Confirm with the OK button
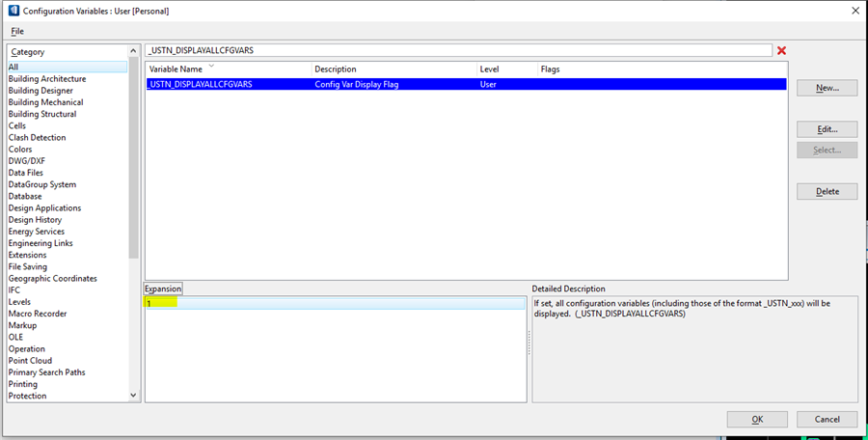 (x=757, y=420)
